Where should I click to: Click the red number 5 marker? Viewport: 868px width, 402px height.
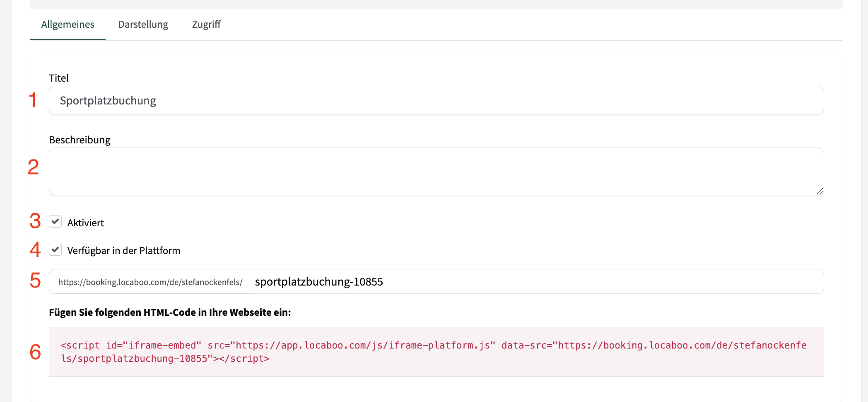pyautogui.click(x=35, y=281)
